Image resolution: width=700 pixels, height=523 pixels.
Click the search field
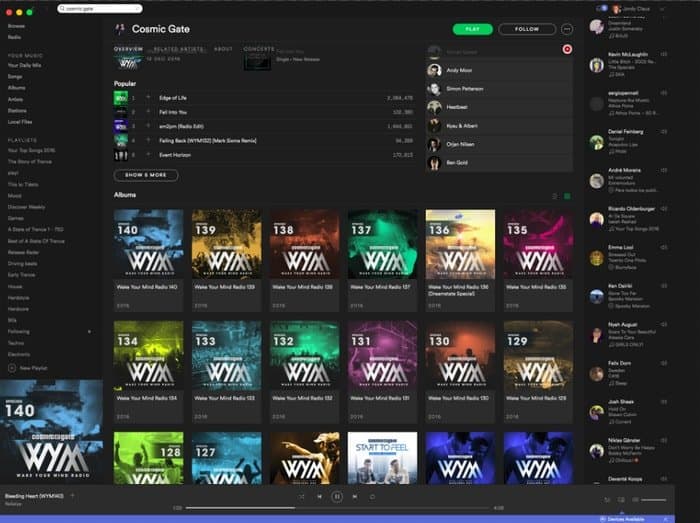(x=100, y=8)
